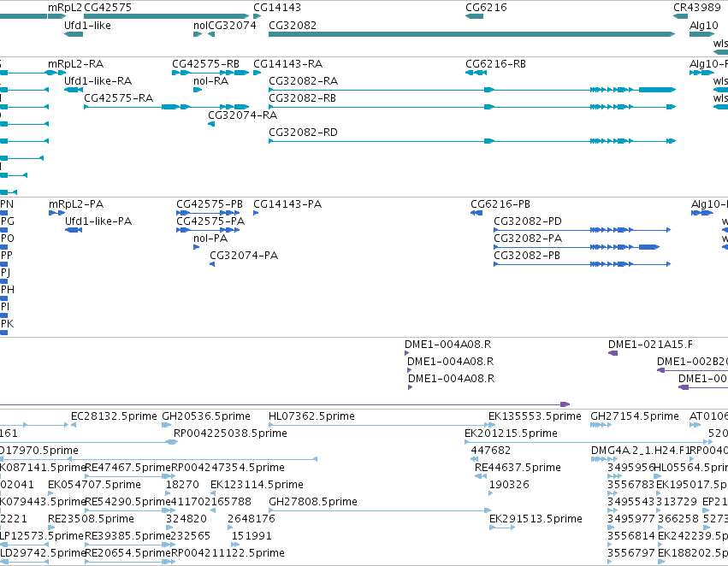Screen dimensions: 728x566
Task: Click the EK201215.5prime EST label
Action: point(512,433)
